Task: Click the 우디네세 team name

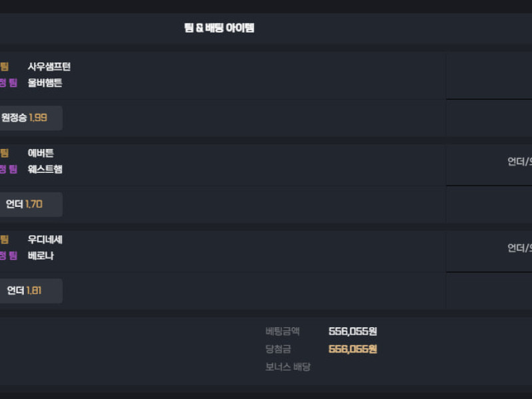Action: pyautogui.click(x=45, y=239)
